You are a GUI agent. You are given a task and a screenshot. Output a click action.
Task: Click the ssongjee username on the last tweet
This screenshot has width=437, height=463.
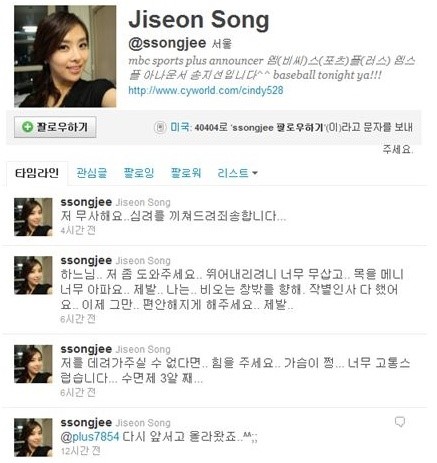click(86, 422)
